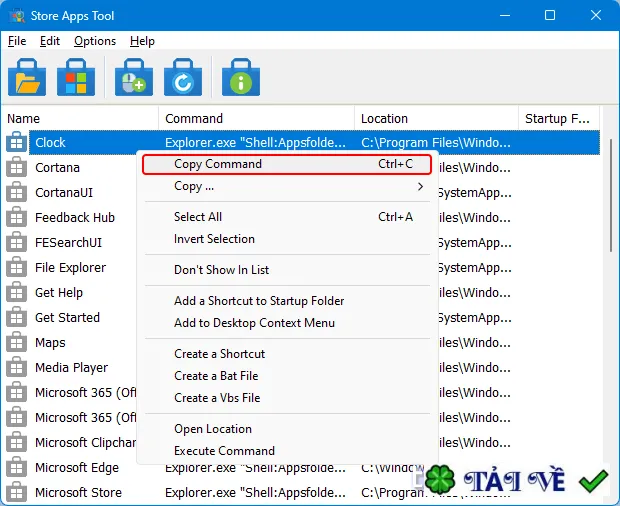Viewport: 620px width, 506px height.
Task: Click the mouse with plus bag icon
Action: click(134, 77)
